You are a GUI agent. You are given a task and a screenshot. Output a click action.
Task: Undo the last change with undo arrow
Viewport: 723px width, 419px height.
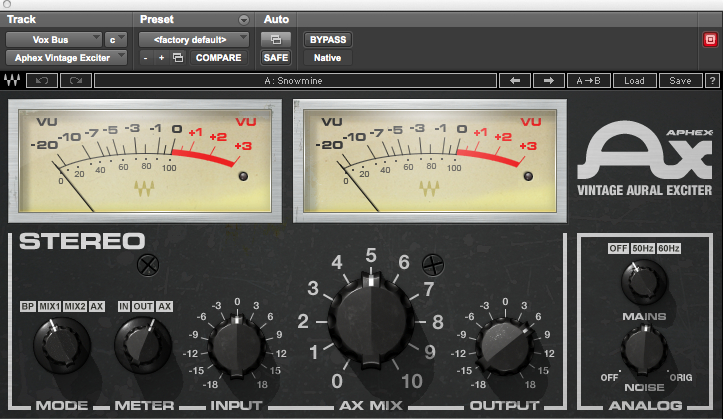pyautogui.click(x=42, y=81)
